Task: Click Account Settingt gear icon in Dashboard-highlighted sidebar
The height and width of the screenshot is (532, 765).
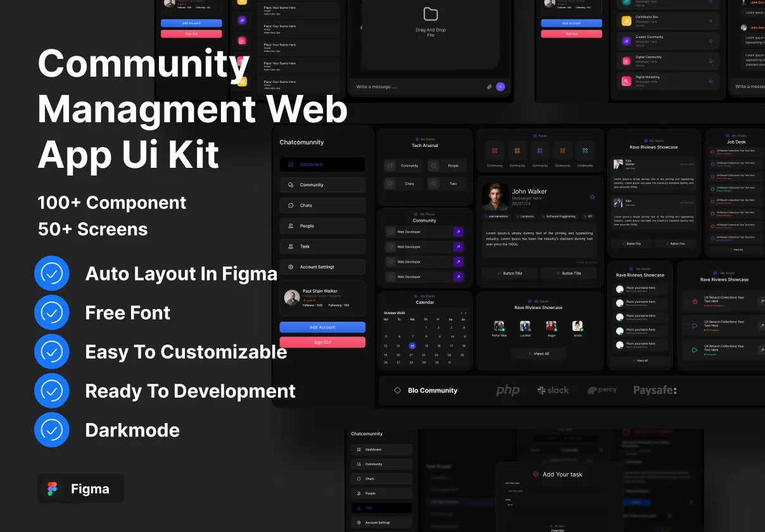Action: 291,267
